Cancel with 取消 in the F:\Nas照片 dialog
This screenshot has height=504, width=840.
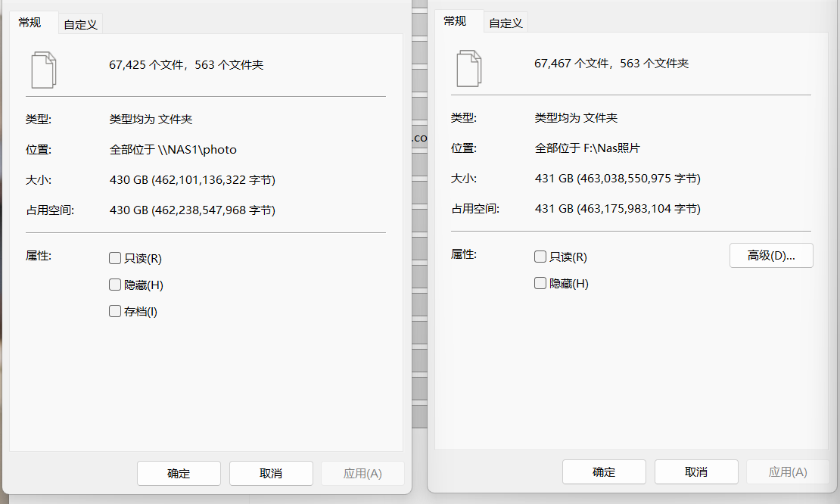696,472
